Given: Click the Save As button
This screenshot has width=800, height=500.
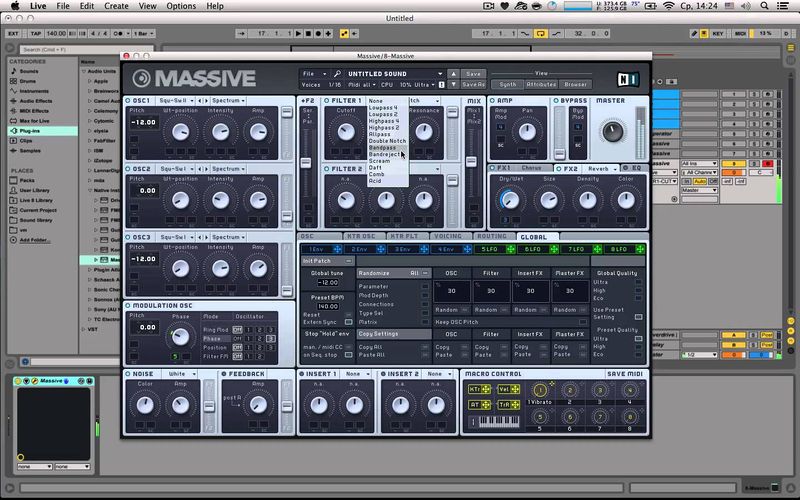Looking at the screenshot, I should (x=473, y=85).
